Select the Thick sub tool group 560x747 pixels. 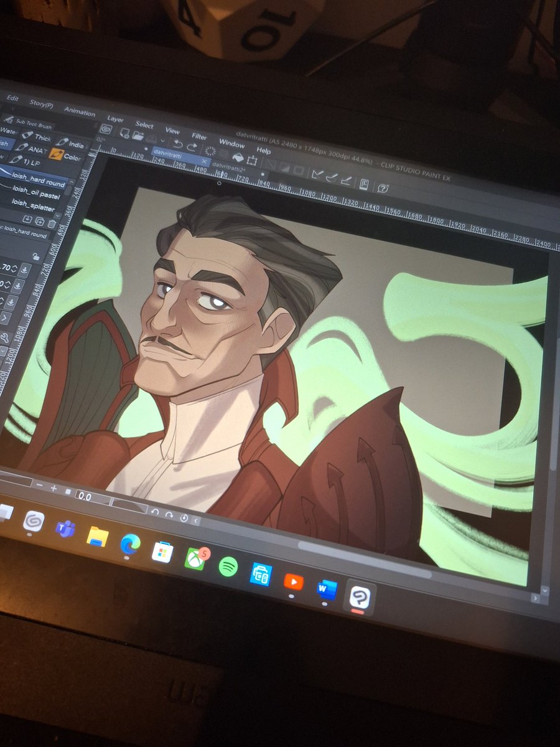(37, 136)
